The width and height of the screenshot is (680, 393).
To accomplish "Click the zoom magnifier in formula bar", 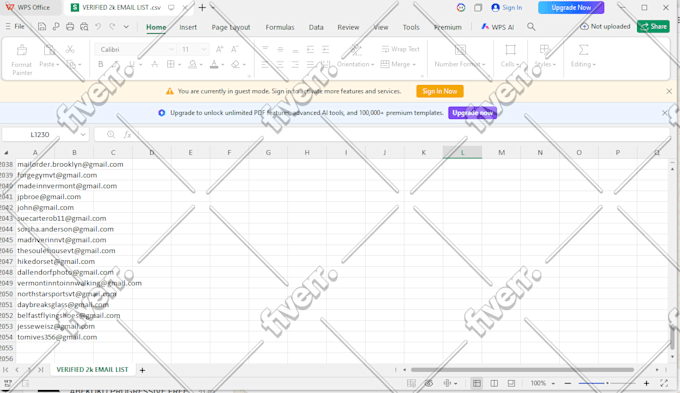I will tap(111, 134).
